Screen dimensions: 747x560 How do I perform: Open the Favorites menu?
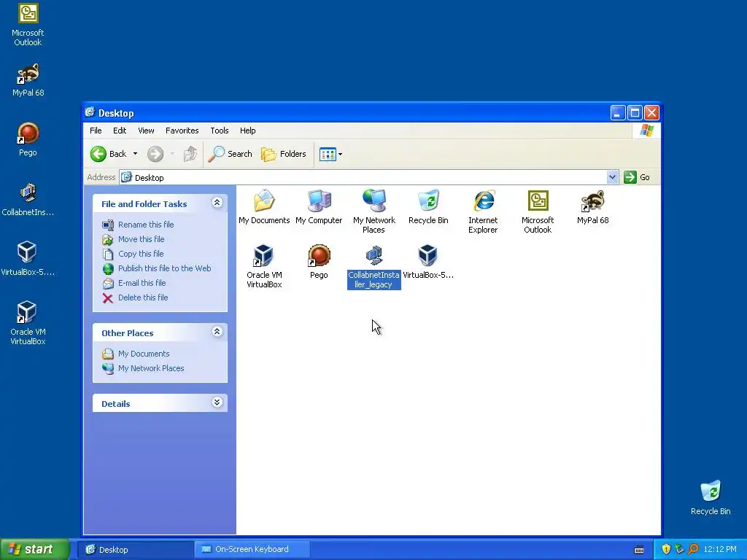[182, 131]
